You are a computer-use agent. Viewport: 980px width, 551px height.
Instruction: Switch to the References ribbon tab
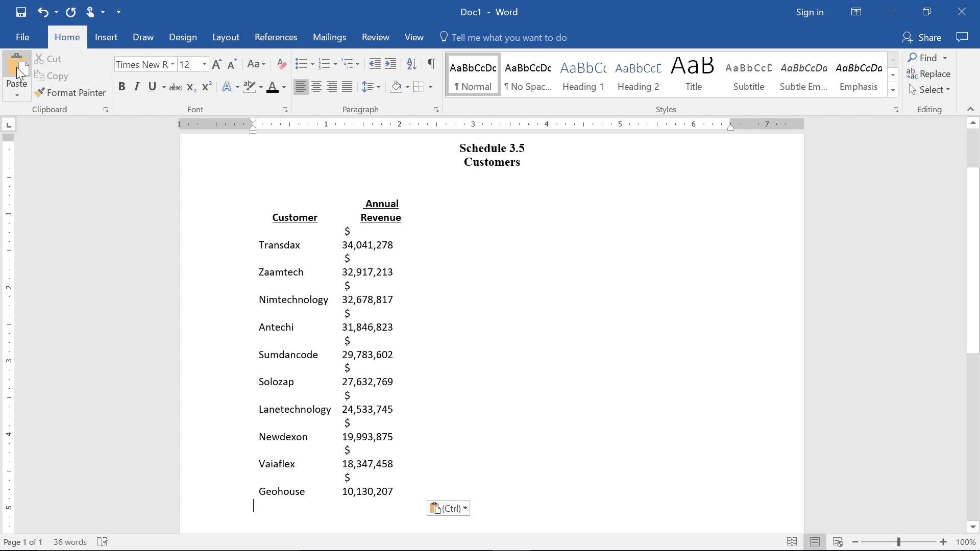click(x=276, y=37)
